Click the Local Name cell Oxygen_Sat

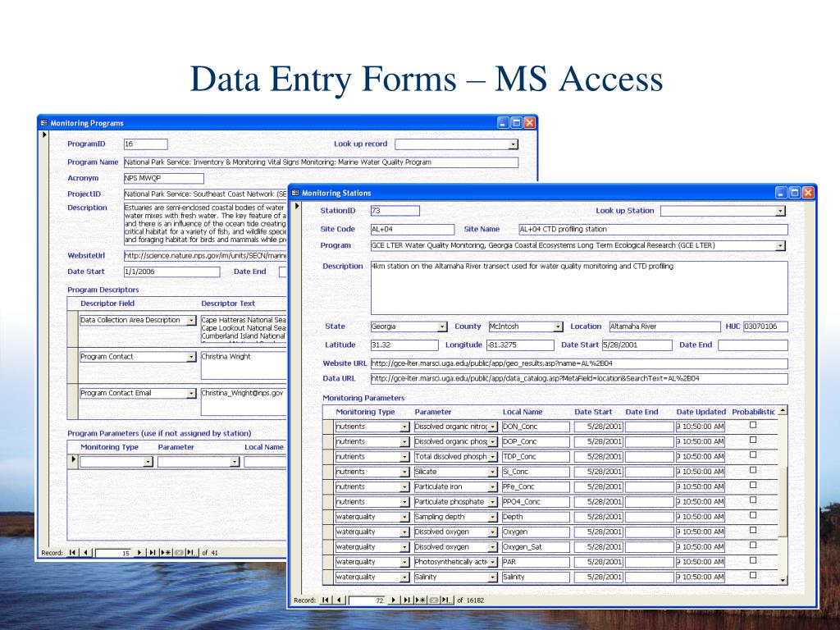tap(536, 547)
